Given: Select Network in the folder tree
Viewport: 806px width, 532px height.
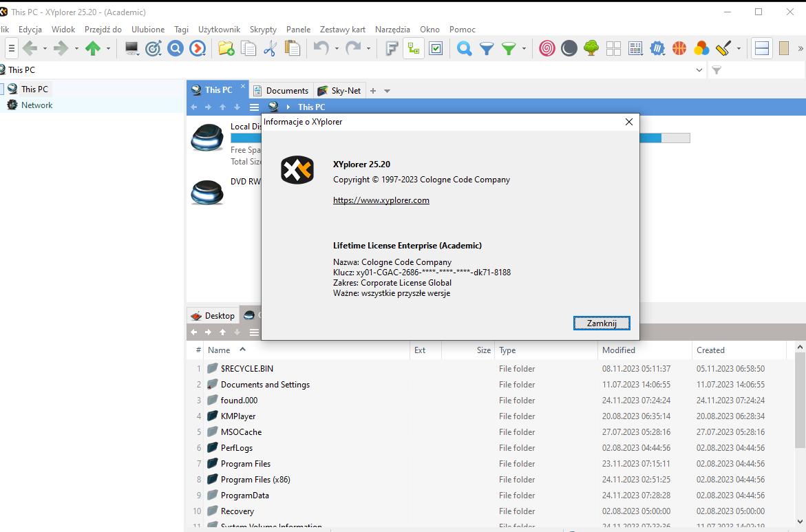Looking at the screenshot, I should 36,105.
